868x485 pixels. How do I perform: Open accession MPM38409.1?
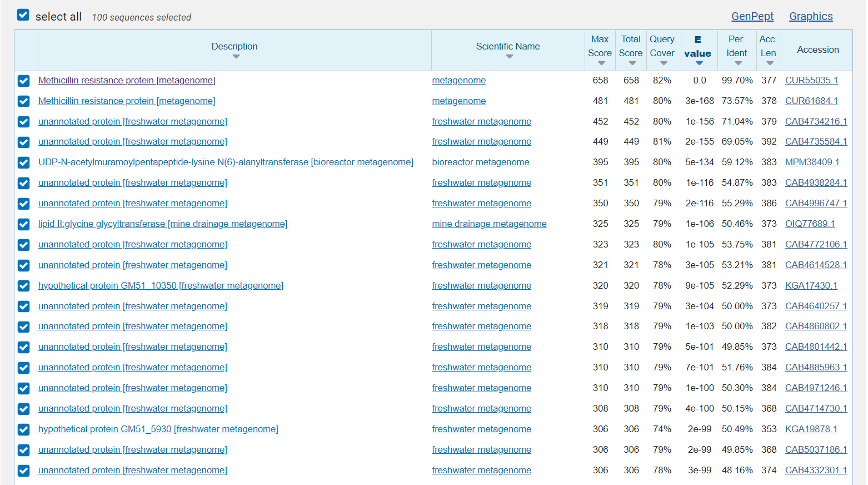812,162
